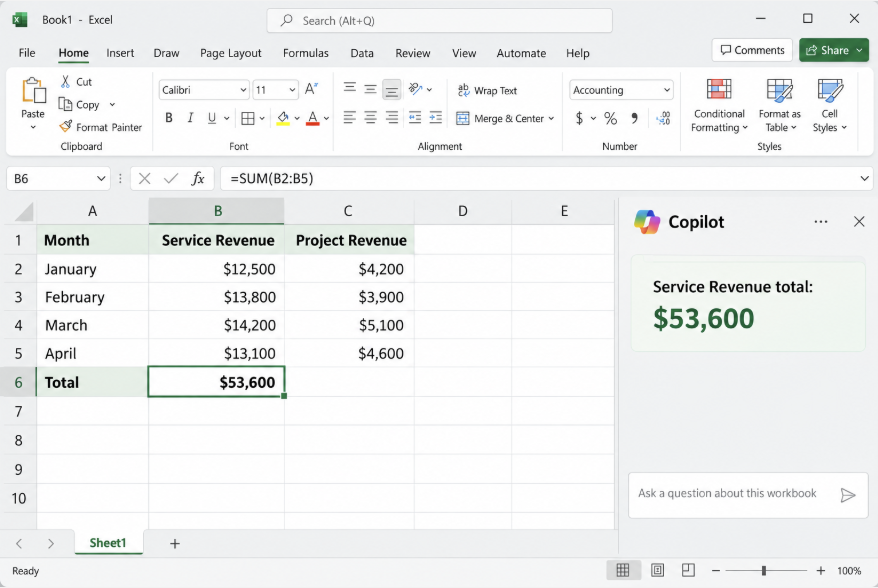Open Merge & Center dropdown arrow
The height and width of the screenshot is (588, 878).
click(x=551, y=119)
